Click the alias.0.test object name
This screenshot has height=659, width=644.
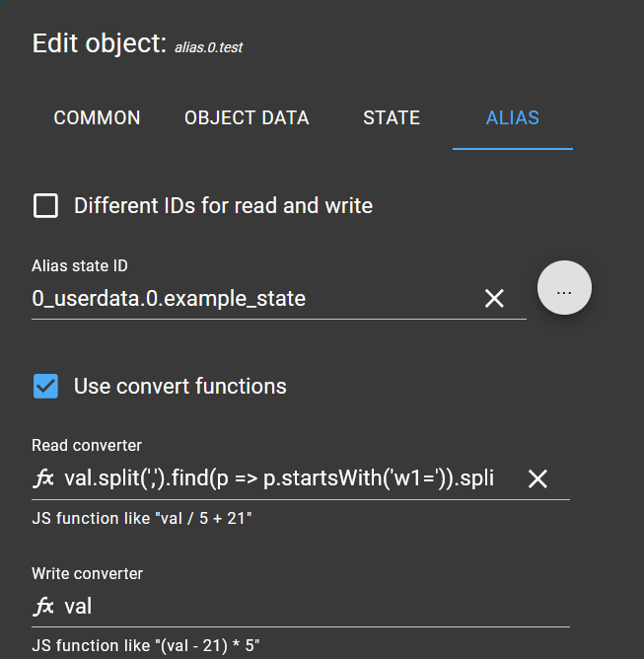[209, 47]
